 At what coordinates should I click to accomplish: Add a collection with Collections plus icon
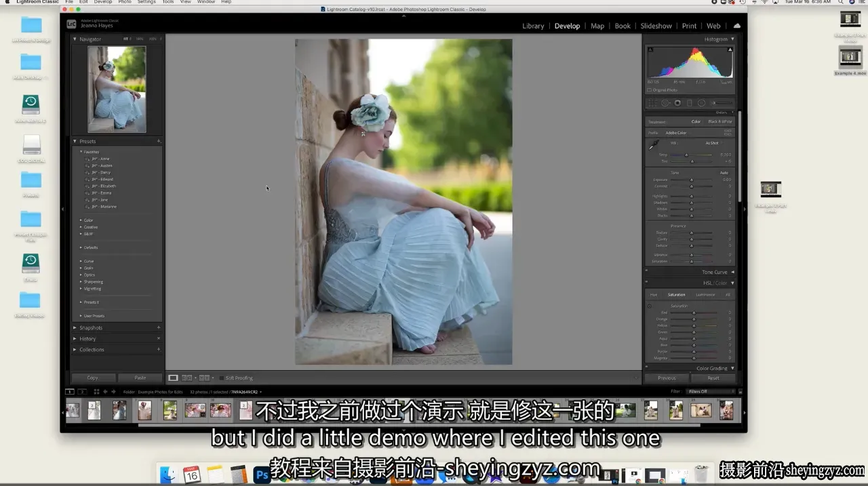[159, 350]
